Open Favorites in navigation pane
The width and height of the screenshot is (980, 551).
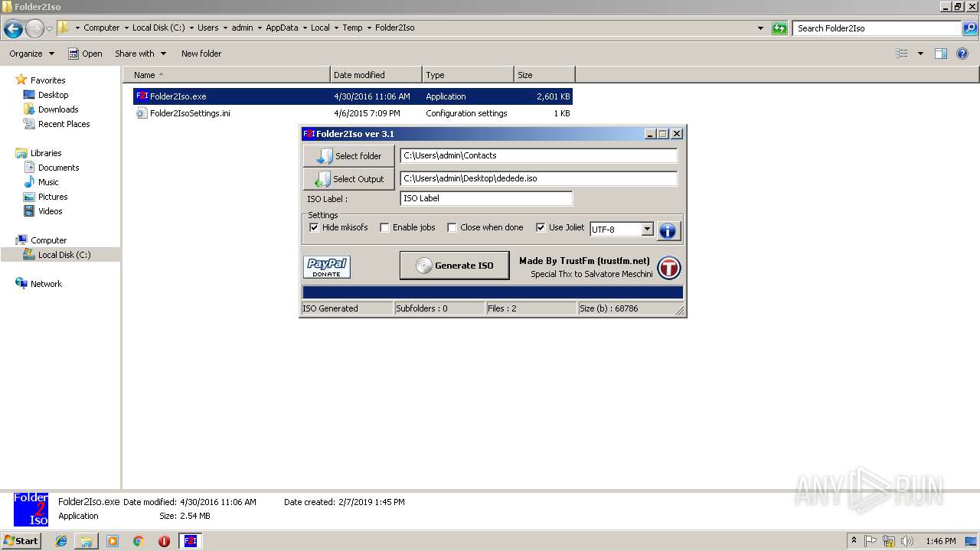[x=47, y=80]
